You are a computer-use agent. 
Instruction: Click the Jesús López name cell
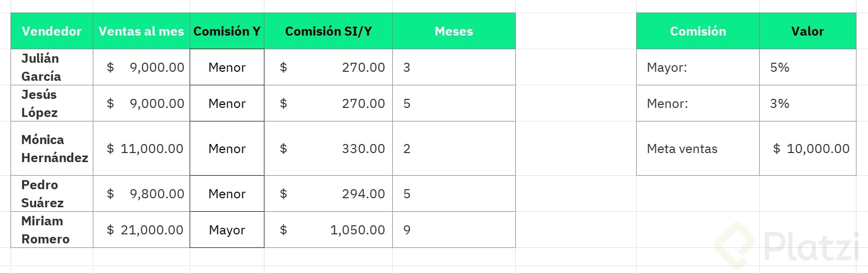(52, 103)
